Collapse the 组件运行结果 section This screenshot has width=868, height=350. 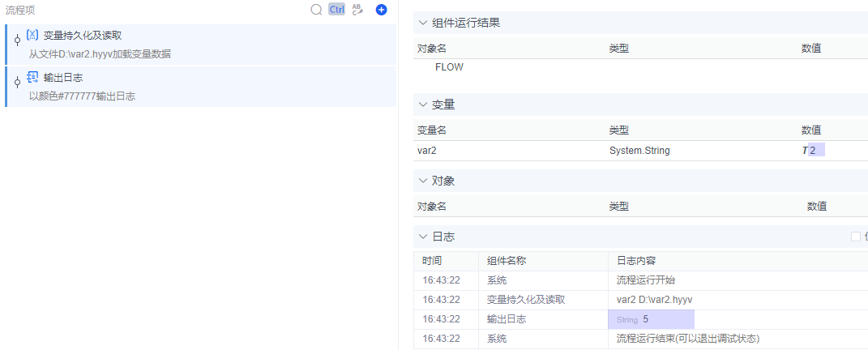(423, 23)
